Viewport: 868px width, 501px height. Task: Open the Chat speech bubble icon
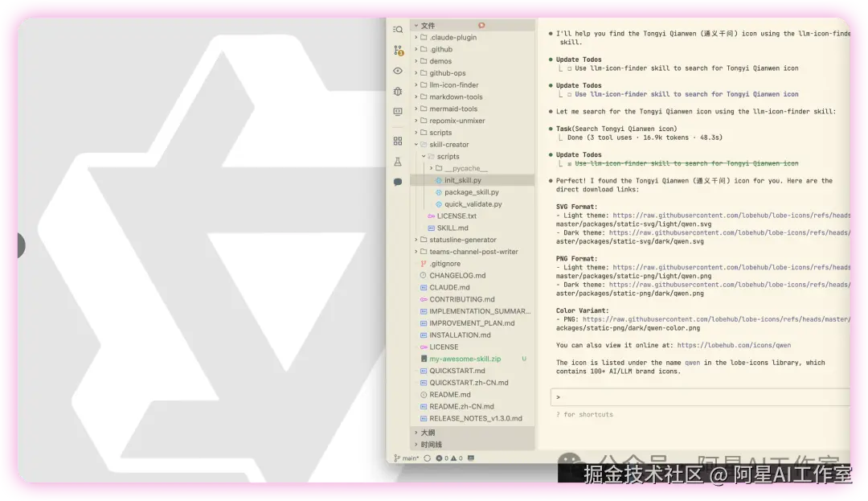coord(398,182)
